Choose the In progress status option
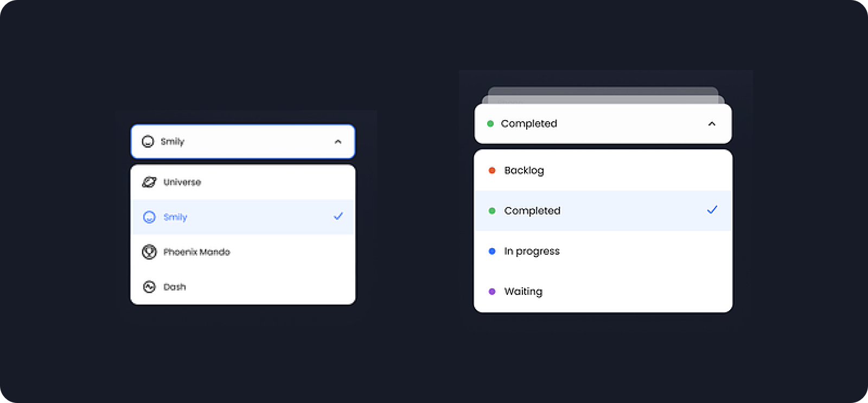The height and width of the screenshot is (403, 868). pos(603,251)
